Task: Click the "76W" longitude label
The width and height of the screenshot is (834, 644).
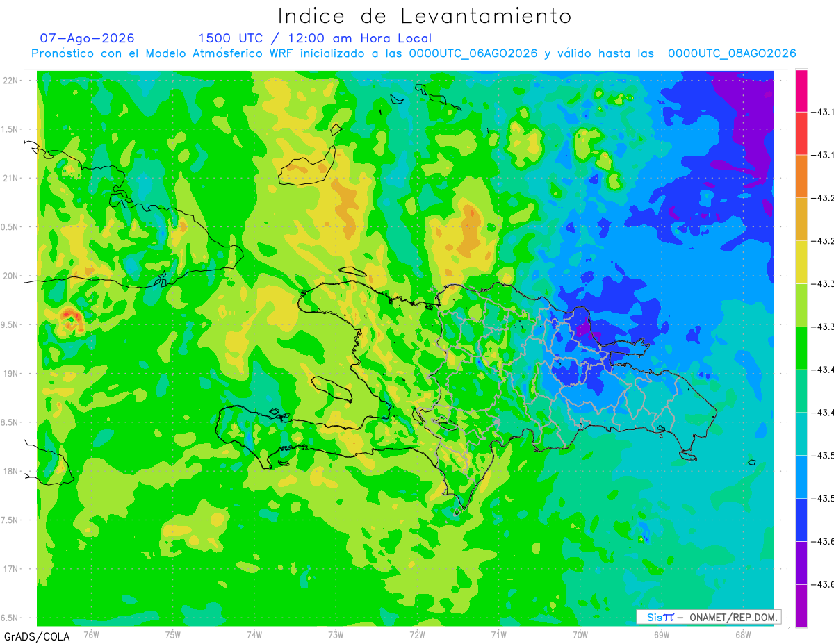Action: (91, 634)
